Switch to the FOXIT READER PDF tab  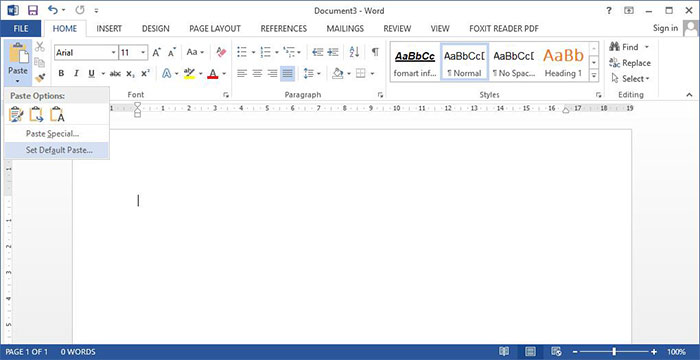[504, 29]
